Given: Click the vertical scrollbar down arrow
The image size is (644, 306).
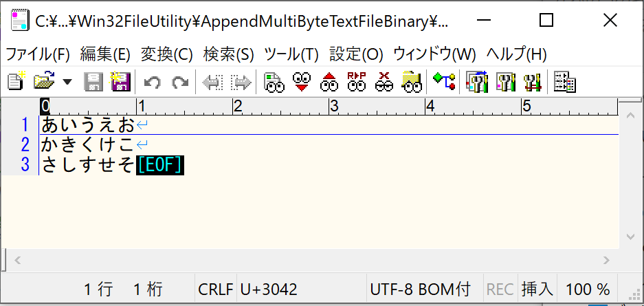Looking at the screenshot, I should pos(630,237).
